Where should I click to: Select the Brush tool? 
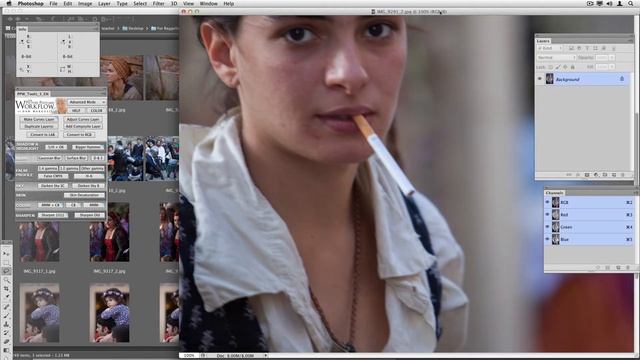[x=6, y=316]
